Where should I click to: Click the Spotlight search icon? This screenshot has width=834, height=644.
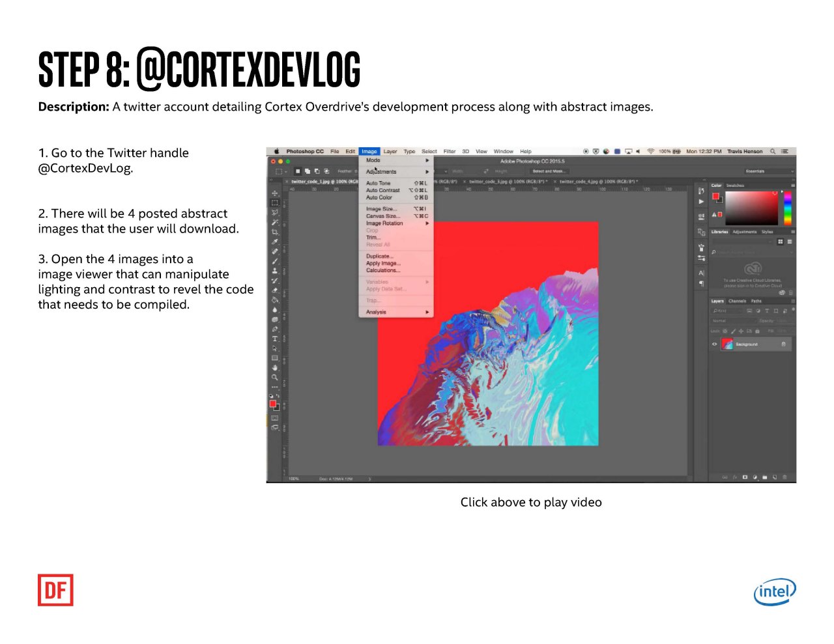point(773,151)
